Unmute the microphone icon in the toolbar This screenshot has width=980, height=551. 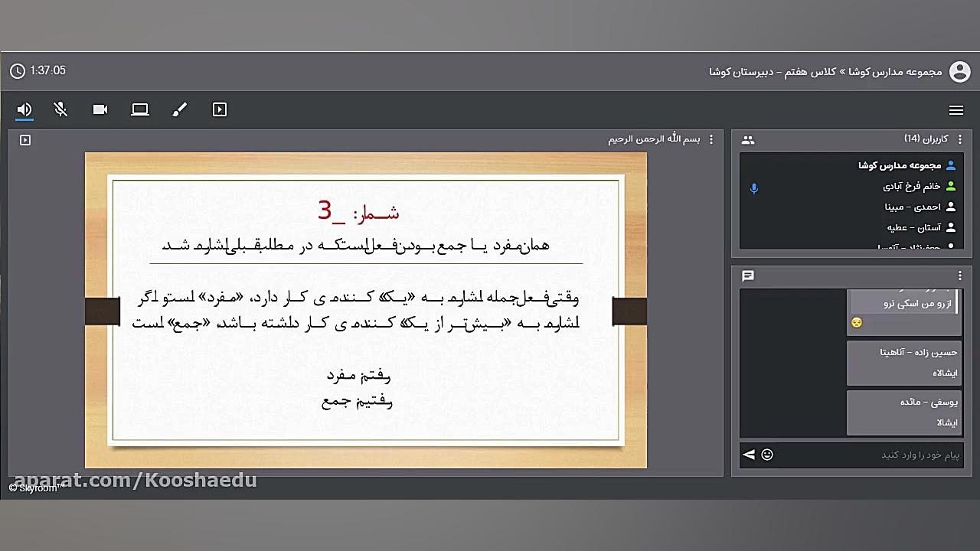pos(60,109)
